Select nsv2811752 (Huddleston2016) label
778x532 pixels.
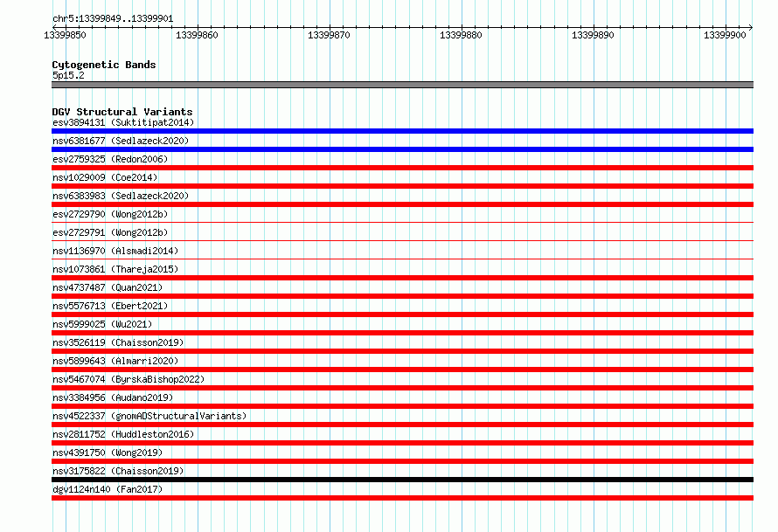pos(123,434)
